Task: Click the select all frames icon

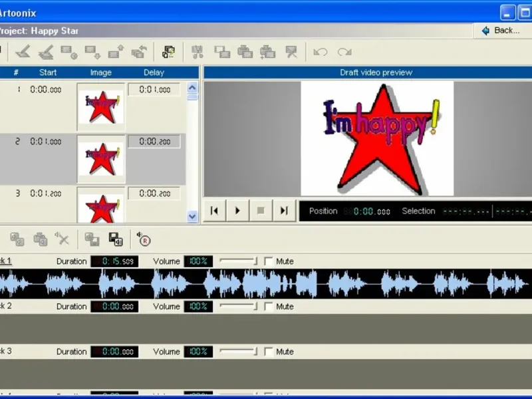Action: [x=169, y=52]
